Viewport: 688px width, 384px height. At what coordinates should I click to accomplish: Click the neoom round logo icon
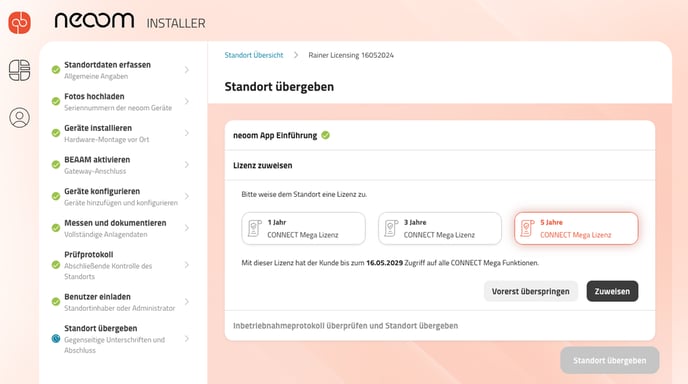[19, 22]
